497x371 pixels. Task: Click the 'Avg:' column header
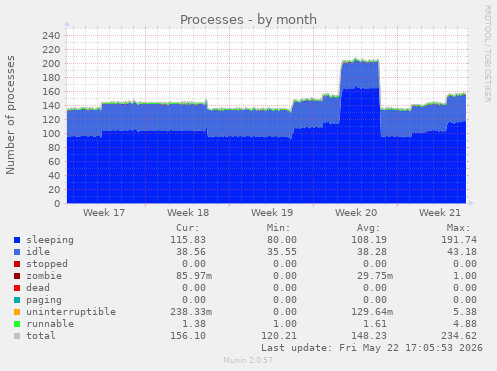368,228
